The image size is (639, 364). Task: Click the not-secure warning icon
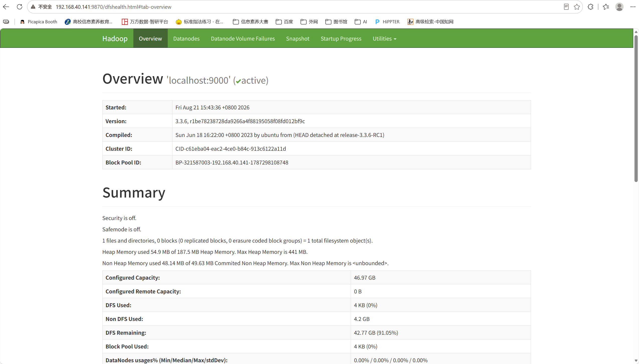[x=33, y=7]
